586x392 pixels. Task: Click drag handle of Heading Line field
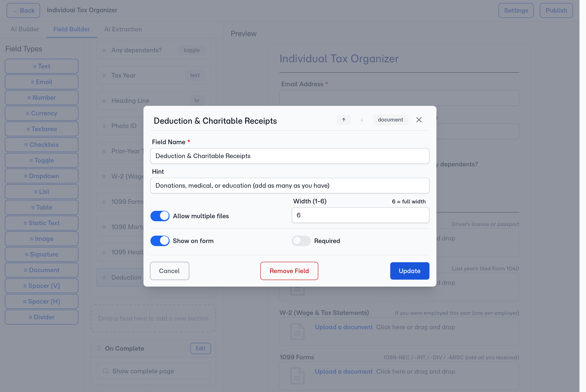pos(104,101)
